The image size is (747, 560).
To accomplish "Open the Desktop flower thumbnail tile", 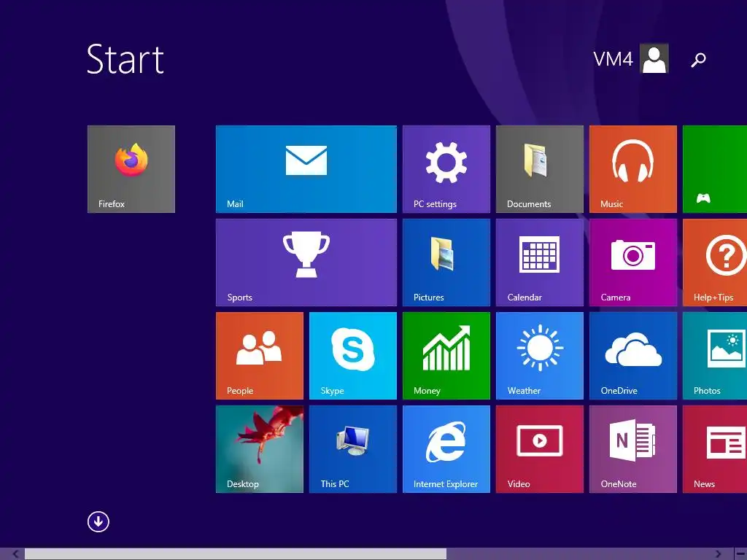I will pos(259,449).
